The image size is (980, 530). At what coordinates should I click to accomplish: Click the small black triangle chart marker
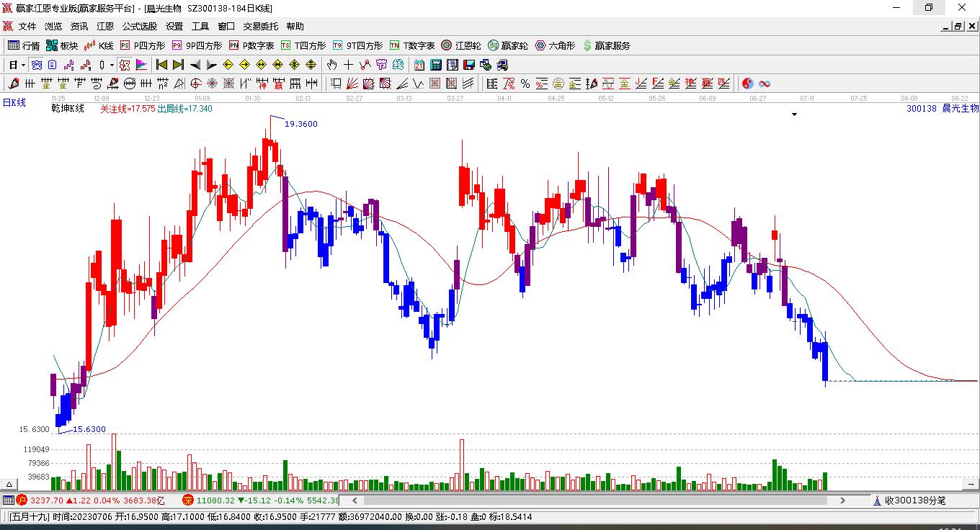tap(794, 114)
